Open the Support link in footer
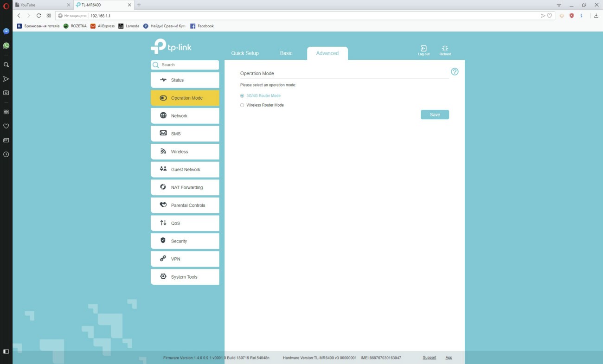This screenshot has width=603, height=364. tap(429, 358)
